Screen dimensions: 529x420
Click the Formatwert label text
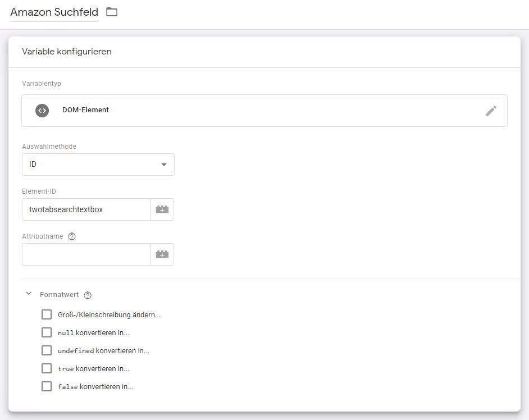(60, 295)
